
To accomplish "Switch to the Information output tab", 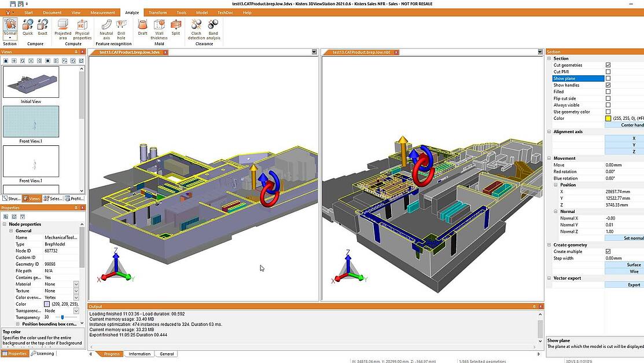I will point(139,354).
